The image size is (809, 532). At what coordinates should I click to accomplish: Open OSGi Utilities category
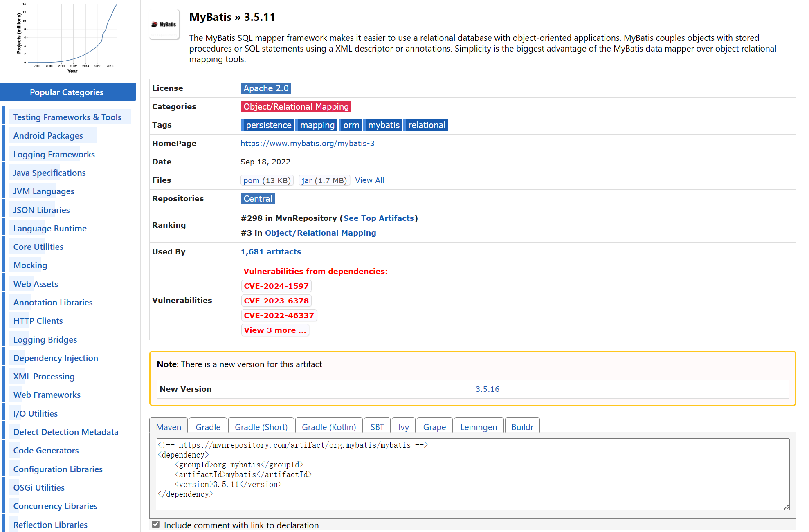tap(39, 488)
